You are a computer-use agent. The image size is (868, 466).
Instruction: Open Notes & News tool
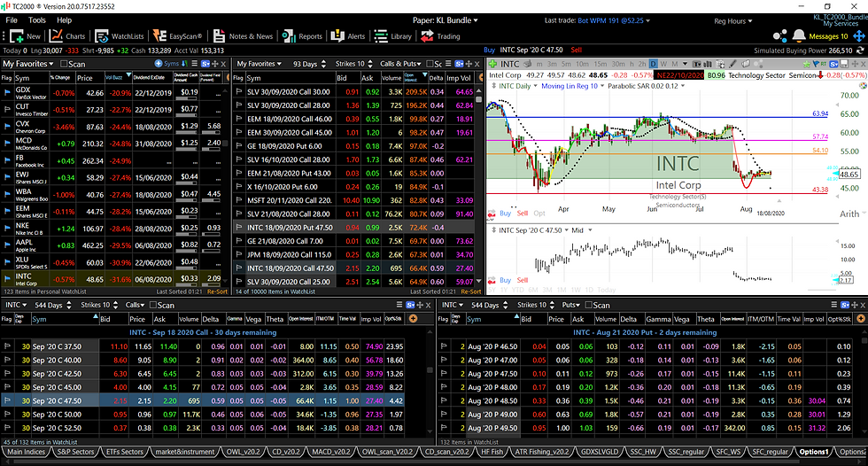tap(243, 36)
